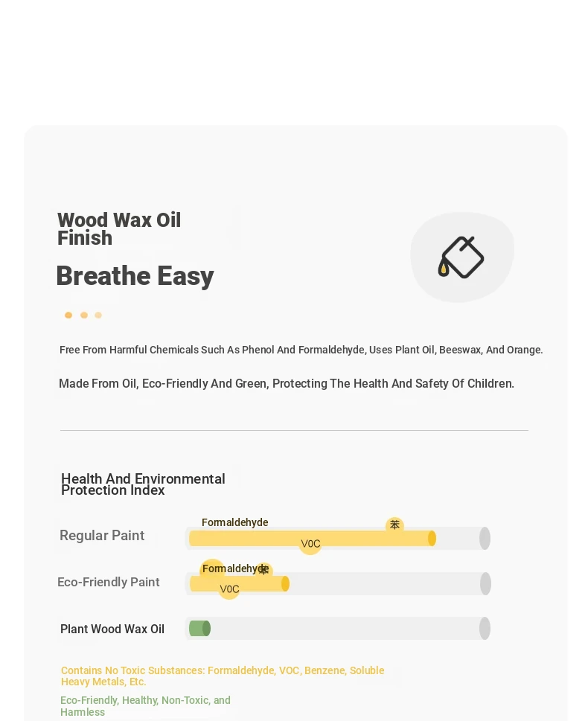Click the benzene circle badge on Regular Paint bar

[x=394, y=525]
